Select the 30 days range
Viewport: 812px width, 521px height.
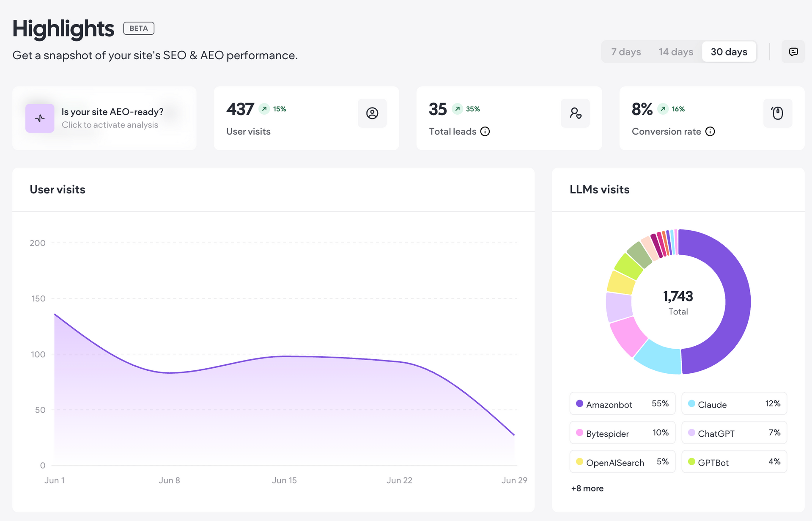pos(729,52)
